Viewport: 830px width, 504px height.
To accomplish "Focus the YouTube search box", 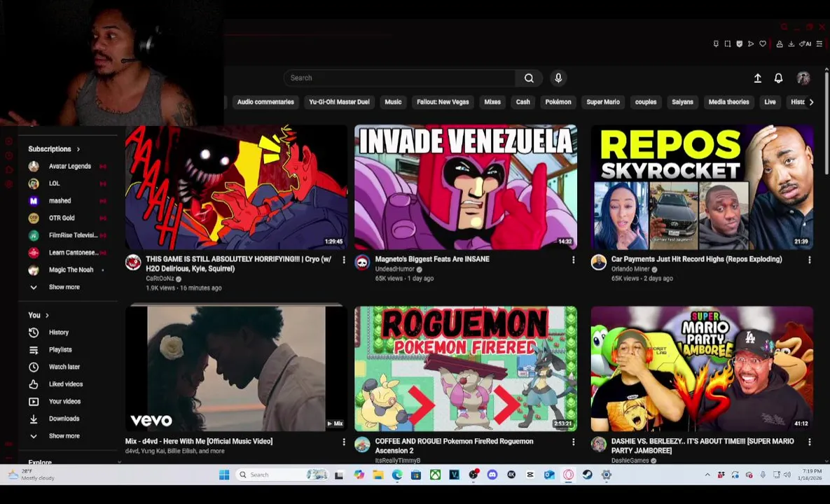I will click(x=399, y=78).
